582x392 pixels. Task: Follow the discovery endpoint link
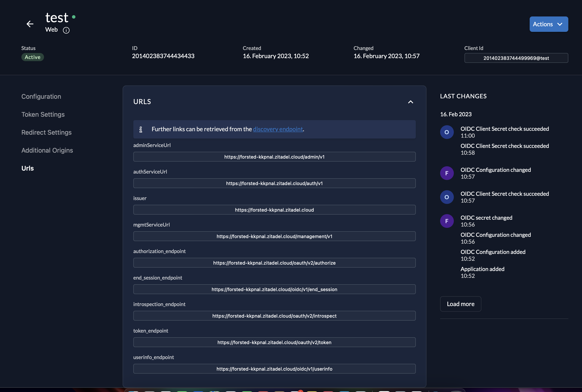click(x=278, y=129)
